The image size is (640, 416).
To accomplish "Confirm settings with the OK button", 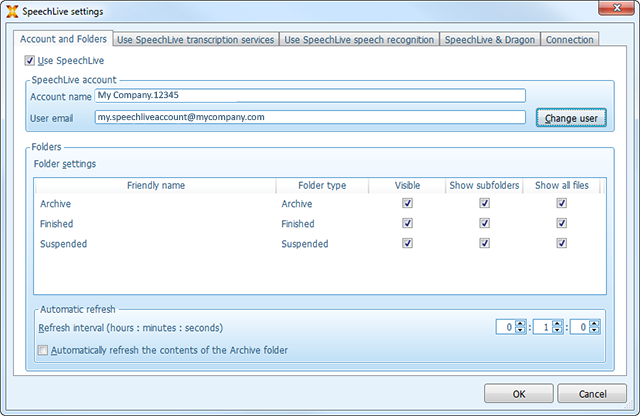I will tap(519, 394).
